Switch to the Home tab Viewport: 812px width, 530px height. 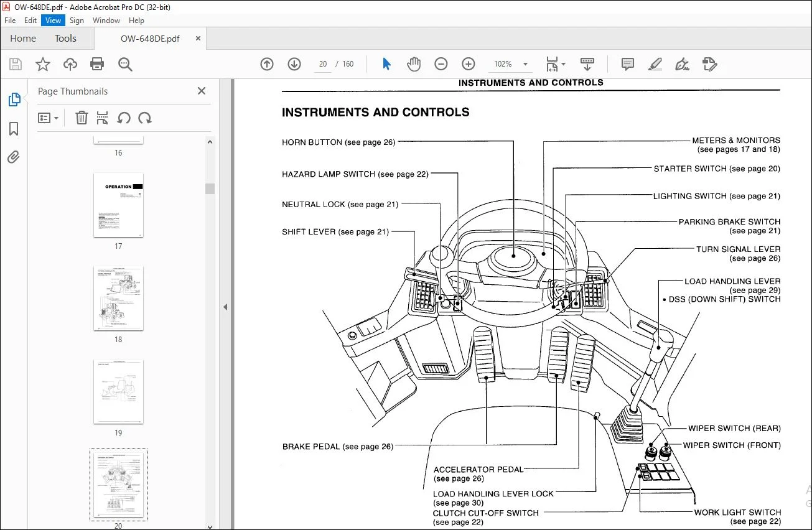(x=23, y=39)
